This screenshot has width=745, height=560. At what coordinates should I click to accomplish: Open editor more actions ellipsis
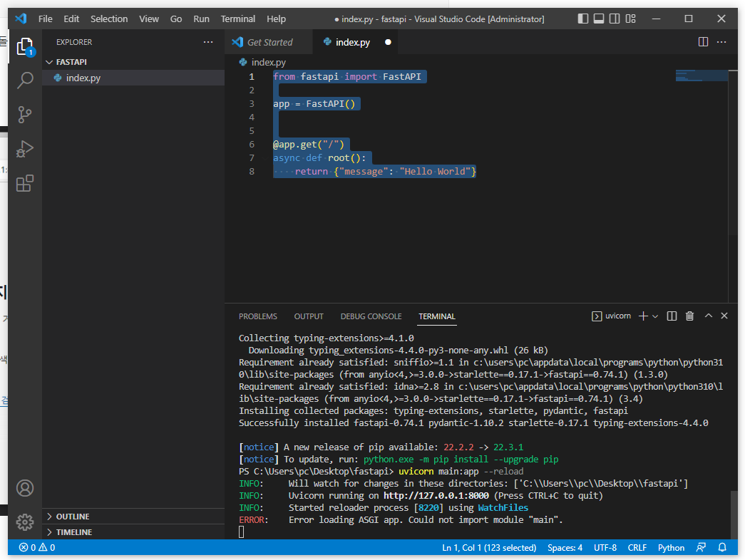click(x=721, y=42)
